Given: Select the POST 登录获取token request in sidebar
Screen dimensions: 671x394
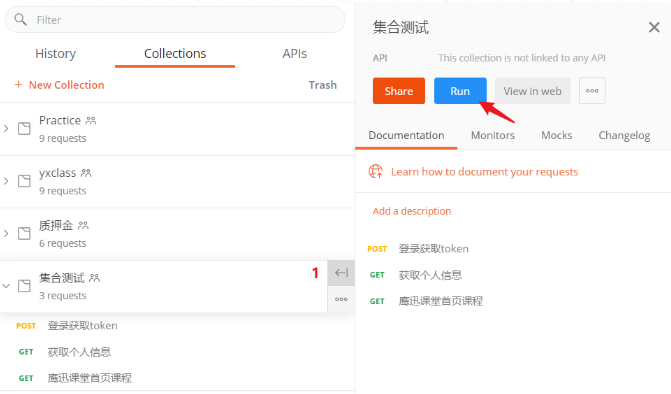Looking at the screenshot, I should coord(67,326).
